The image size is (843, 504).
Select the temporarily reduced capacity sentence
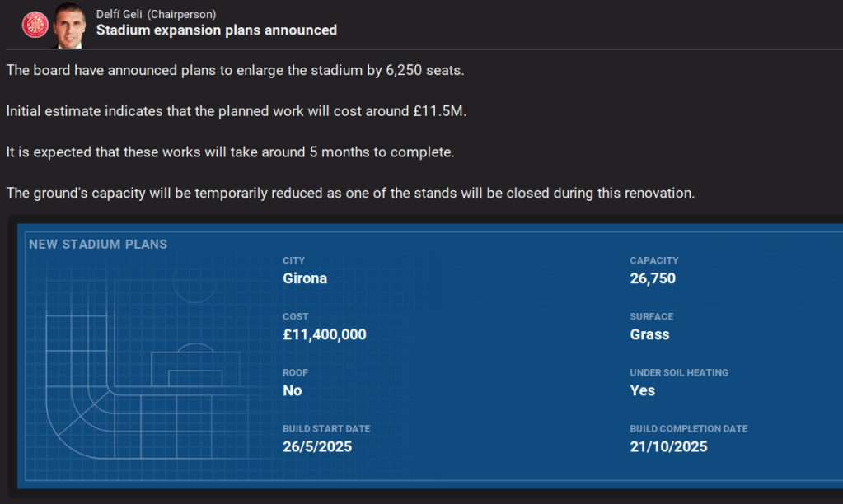[350, 193]
